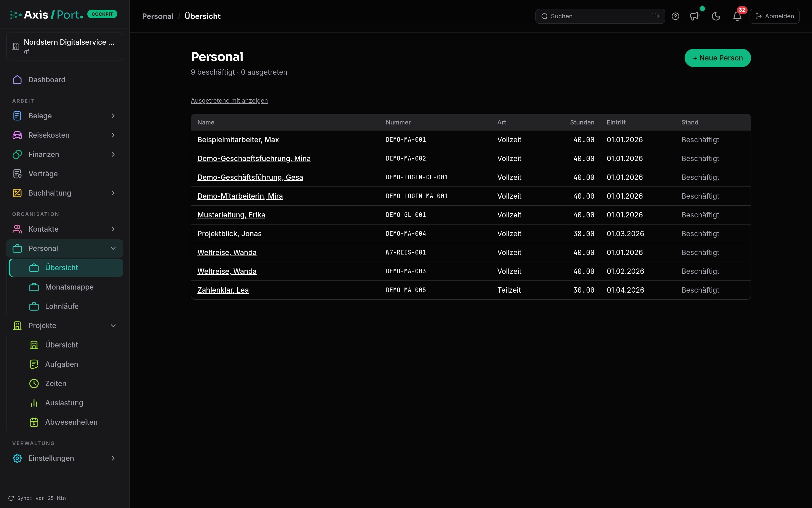Image resolution: width=812 pixels, height=508 pixels.
Task: Expand the Reisekosten chevron
Action: 113,135
